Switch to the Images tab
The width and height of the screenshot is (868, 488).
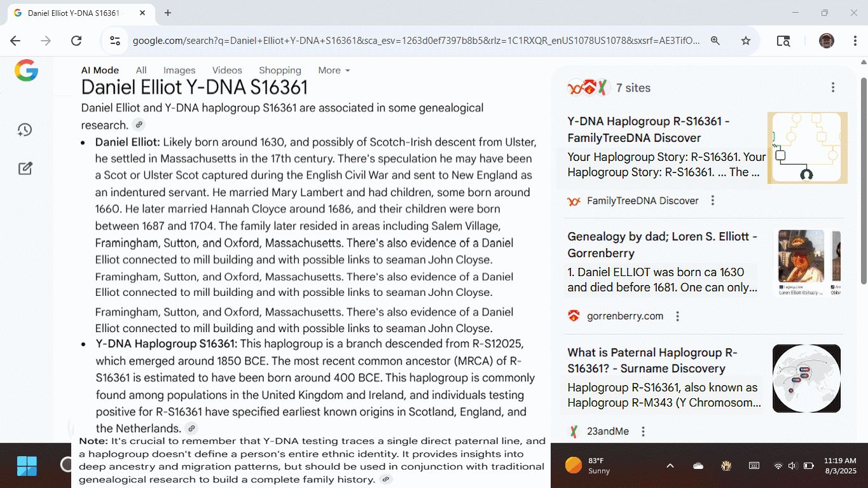click(179, 71)
